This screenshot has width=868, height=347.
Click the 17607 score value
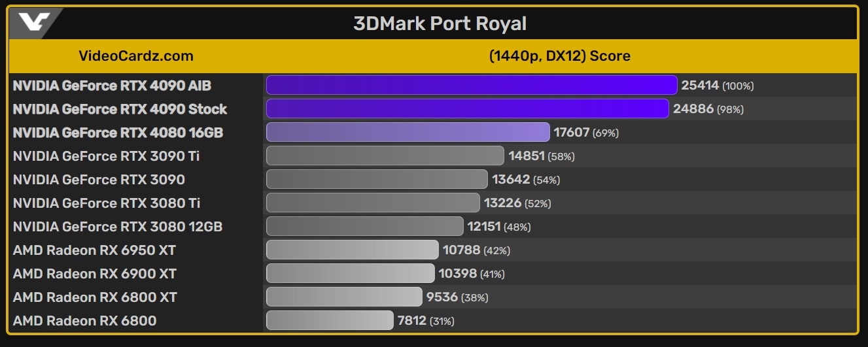tap(572, 133)
